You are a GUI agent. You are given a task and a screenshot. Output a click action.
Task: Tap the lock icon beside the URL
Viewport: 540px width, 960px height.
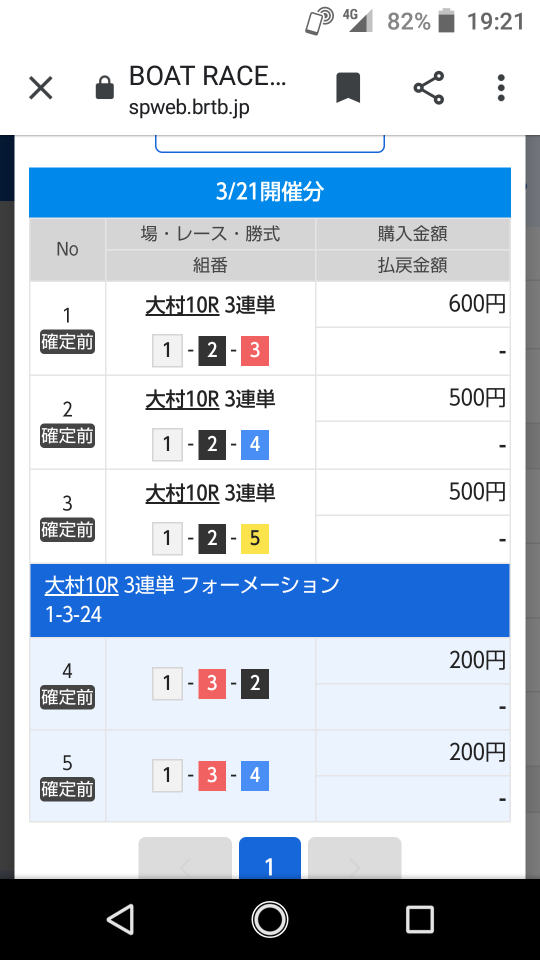click(x=105, y=88)
